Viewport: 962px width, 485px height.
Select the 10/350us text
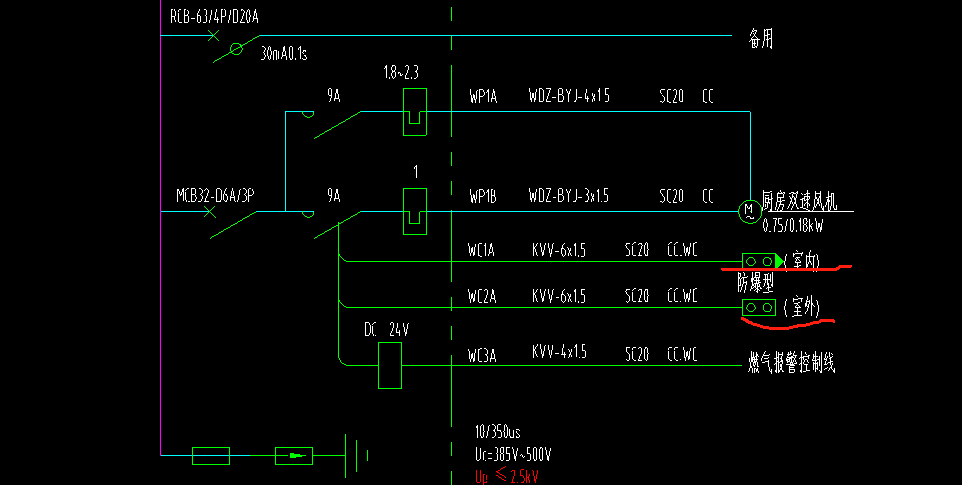click(498, 432)
